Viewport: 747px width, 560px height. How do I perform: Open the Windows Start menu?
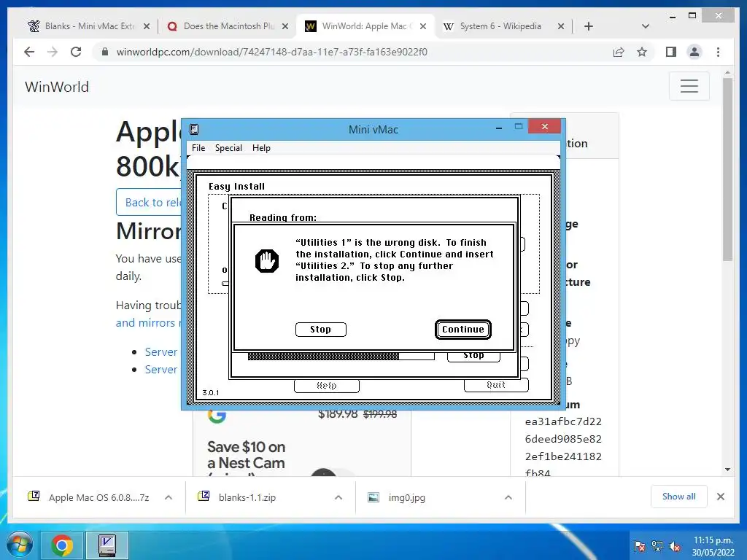(18, 545)
